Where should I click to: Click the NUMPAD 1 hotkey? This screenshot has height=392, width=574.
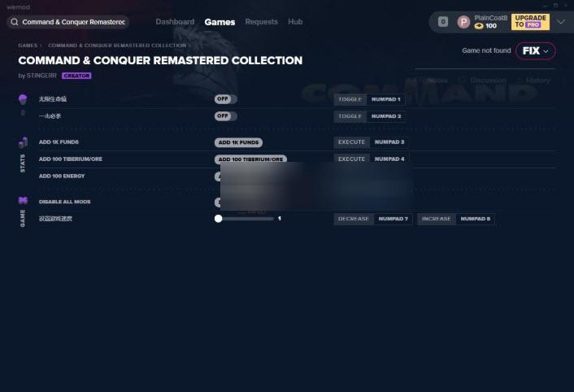[386, 99]
